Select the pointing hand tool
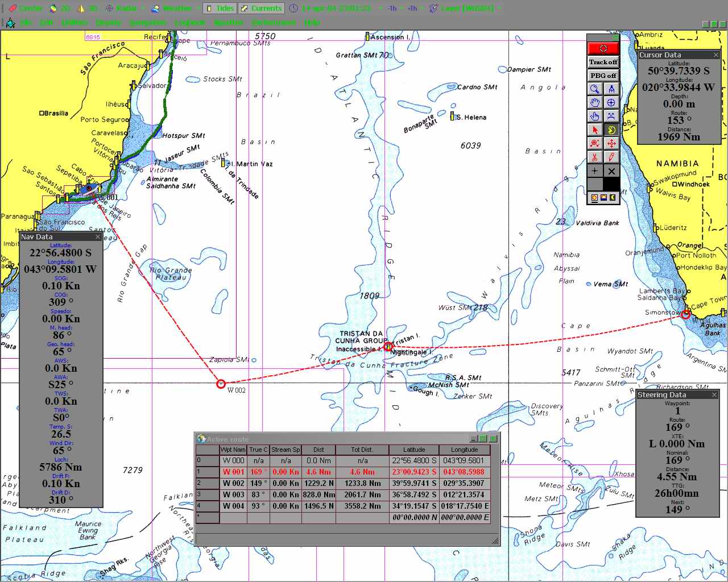 pyautogui.click(x=595, y=116)
